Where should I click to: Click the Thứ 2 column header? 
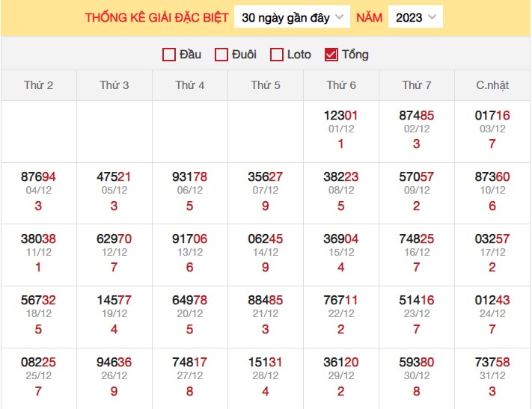pos(39,85)
